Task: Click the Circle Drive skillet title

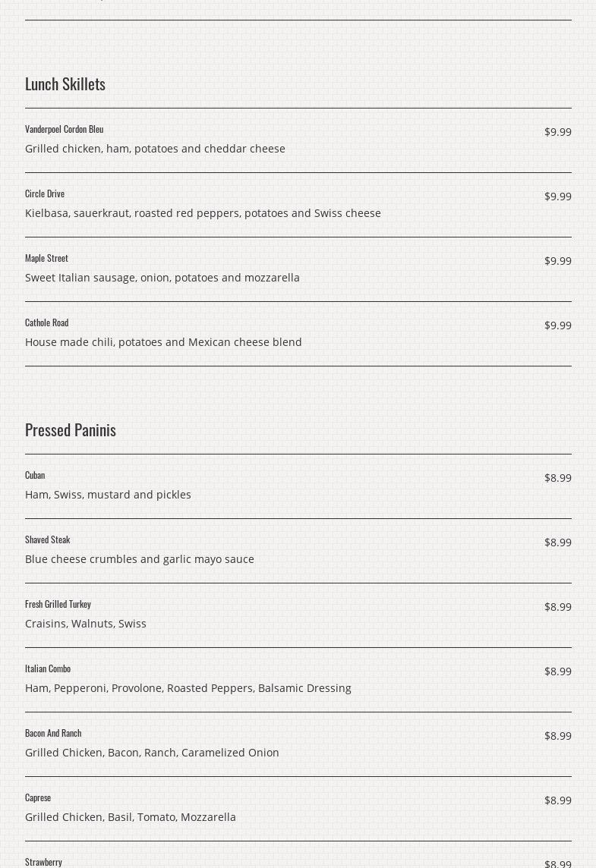Action: tap(45, 193)
